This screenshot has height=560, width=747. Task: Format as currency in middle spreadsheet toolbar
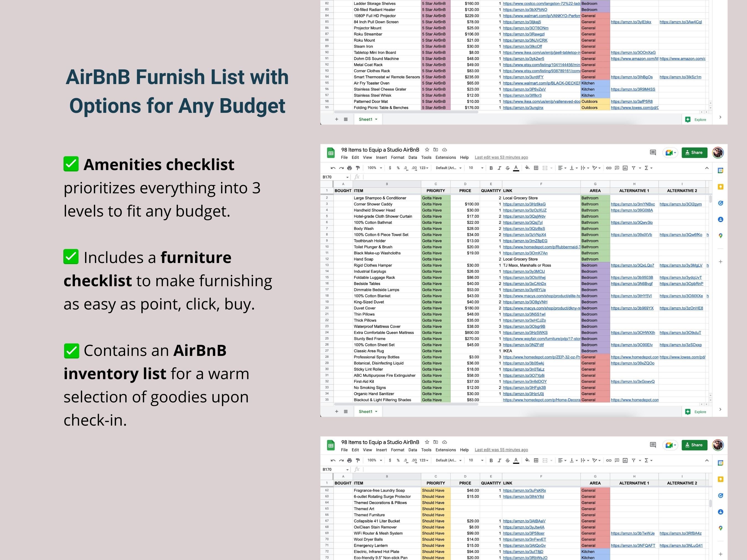(x=390, y=168)
